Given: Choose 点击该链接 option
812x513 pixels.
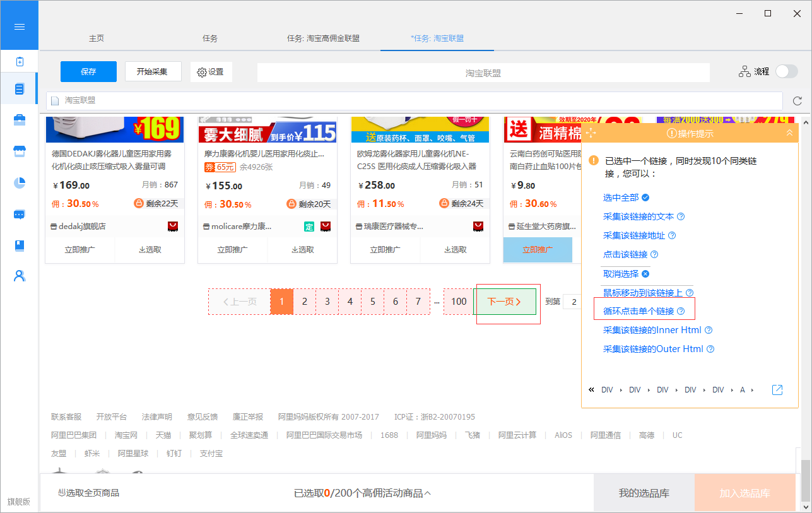Looking at the screenshot, I should 625,254.
